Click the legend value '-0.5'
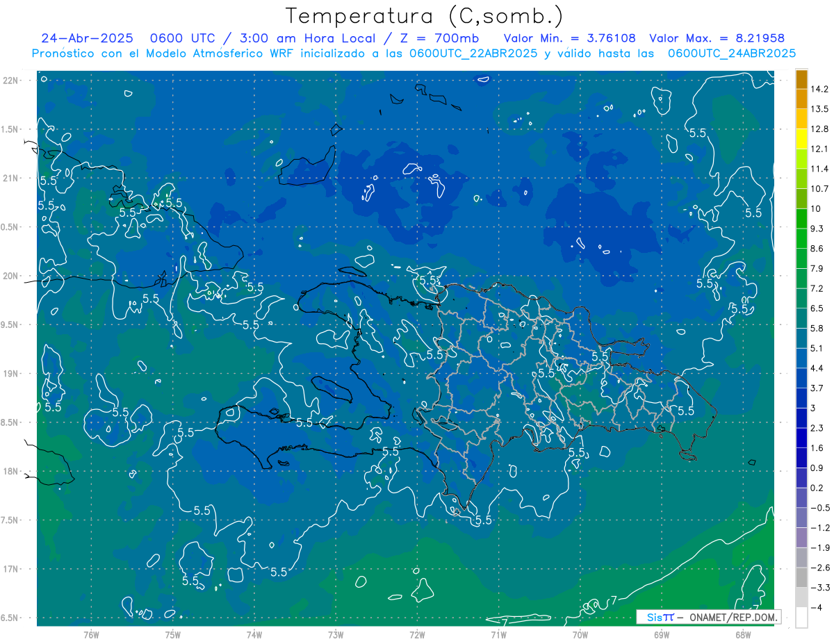Screen dimensions: 834x644 (x=820, y=508)
